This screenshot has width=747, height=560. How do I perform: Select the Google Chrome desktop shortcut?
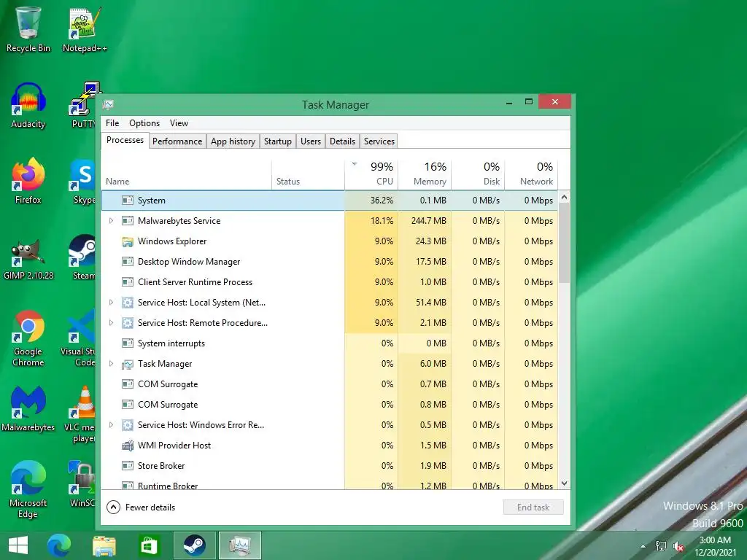(28, 338)
